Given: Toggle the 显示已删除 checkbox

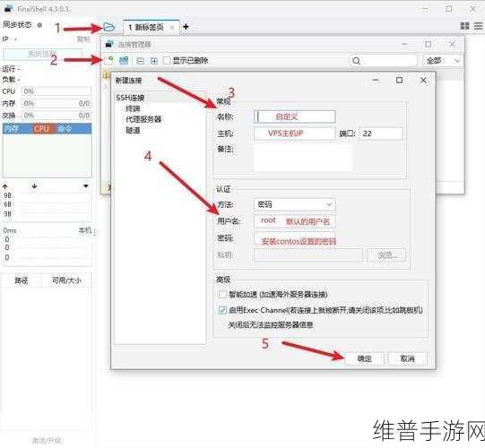Looking at the screenshot, I should 167,61.
